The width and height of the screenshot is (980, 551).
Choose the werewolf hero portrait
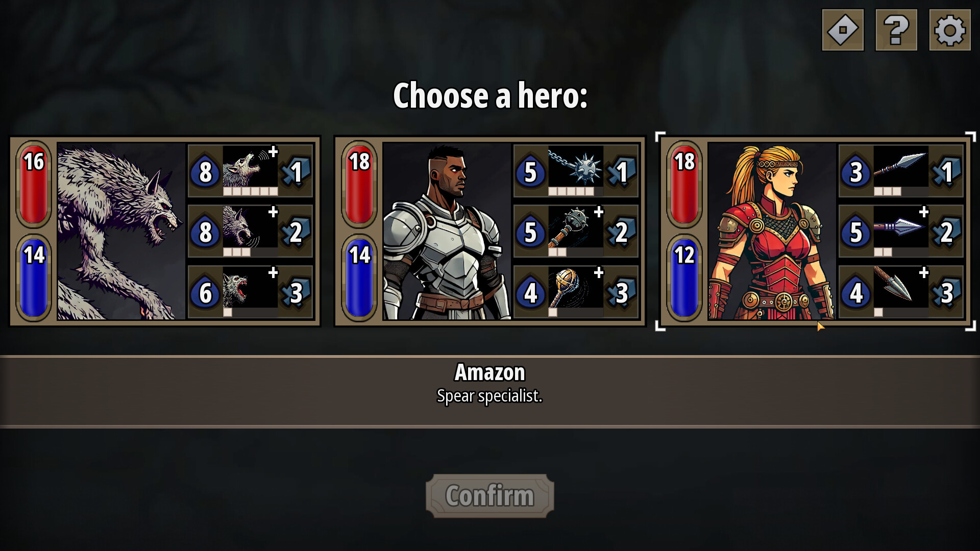click(121, 231)
